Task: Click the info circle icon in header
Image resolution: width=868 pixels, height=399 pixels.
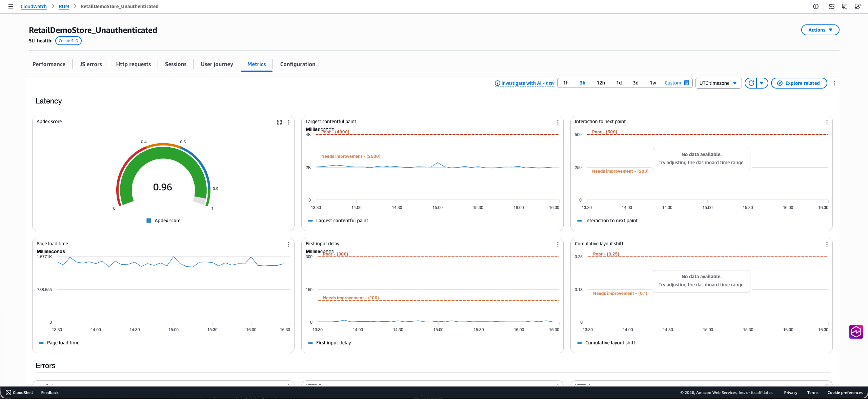Action: [x=816, y=6]
